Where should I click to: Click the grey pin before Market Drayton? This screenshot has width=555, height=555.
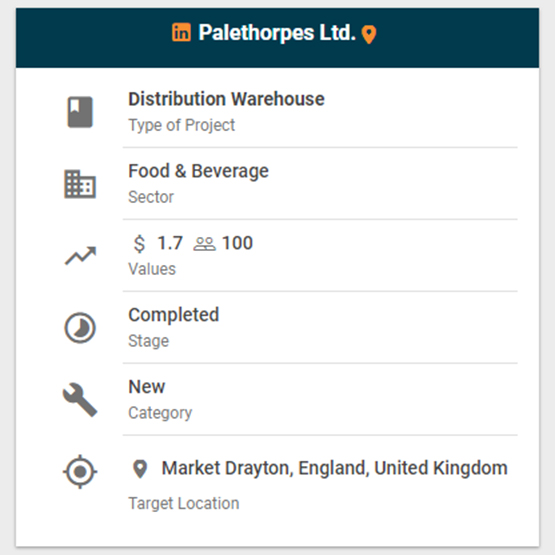pos(140,469)
